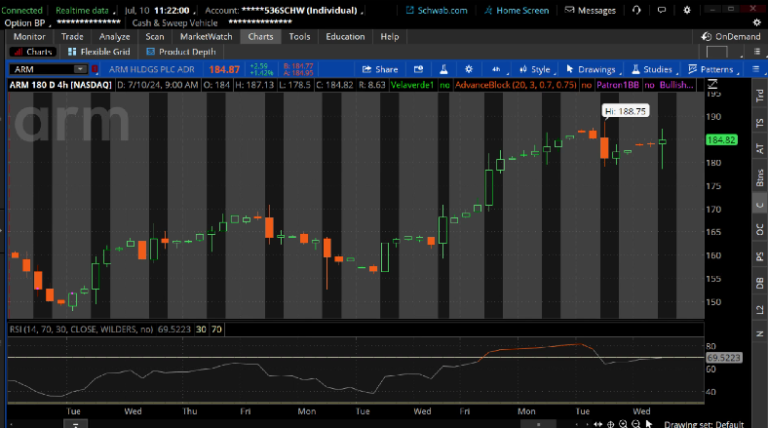Screen dimensions: 768x428
Task: Open the Trd side panel tab
Action: pos(760,95)
